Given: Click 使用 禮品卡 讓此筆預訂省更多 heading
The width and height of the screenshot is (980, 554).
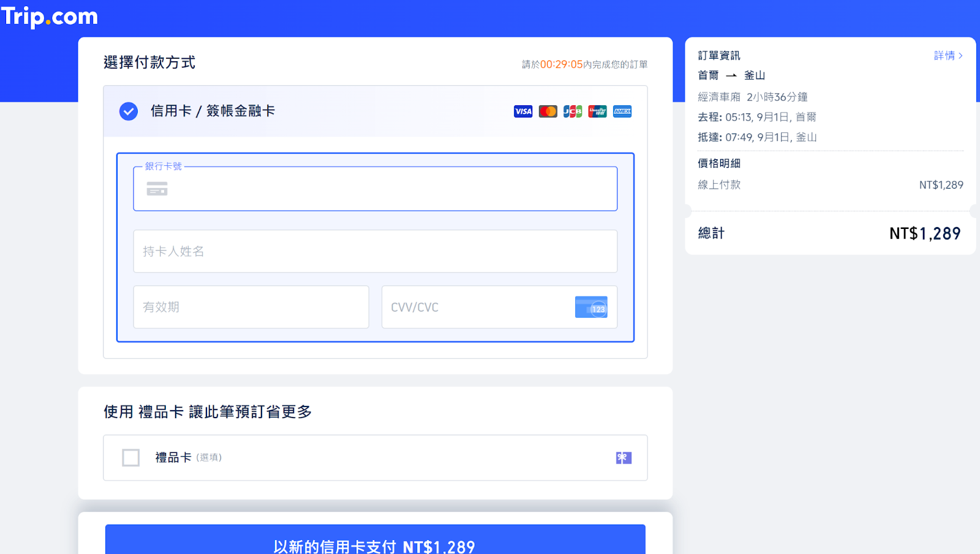Looking at the screenshot, I should coord(208,412).
